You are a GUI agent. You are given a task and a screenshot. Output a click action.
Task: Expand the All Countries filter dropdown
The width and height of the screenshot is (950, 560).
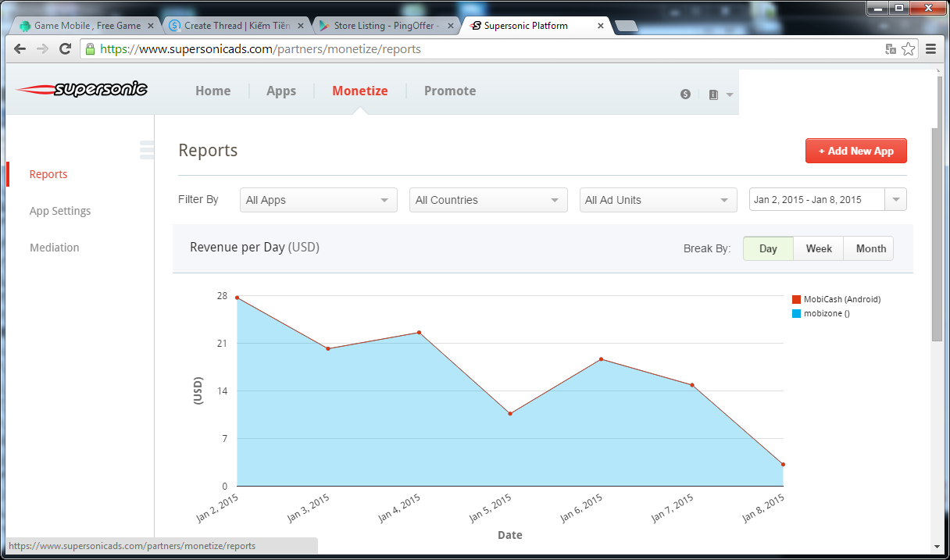488,200
